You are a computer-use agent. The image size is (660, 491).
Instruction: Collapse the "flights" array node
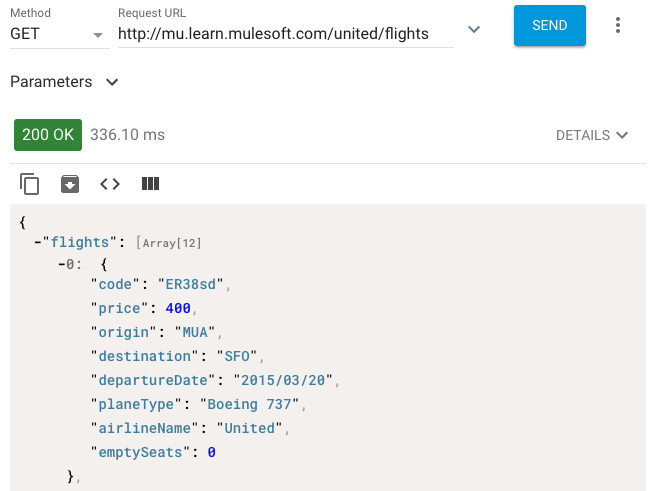pyautogui.click(x=38, y=243)
